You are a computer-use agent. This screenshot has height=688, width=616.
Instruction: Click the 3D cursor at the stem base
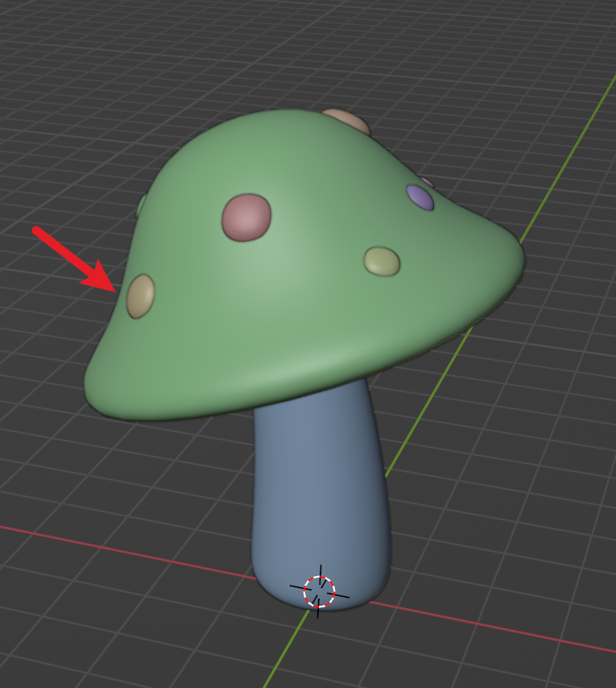click(319, 591)
